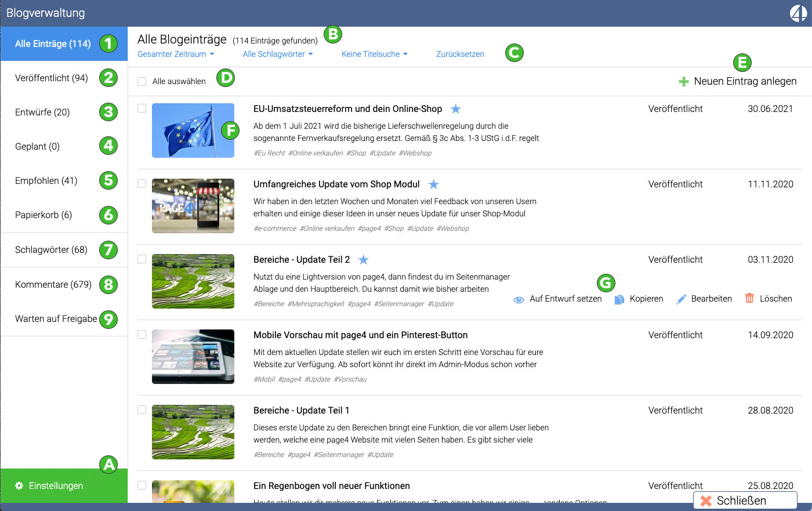Viewport: 812px width, 511px height.
Task: Click the red X icon on Schließen
Action: pos(706,501)
